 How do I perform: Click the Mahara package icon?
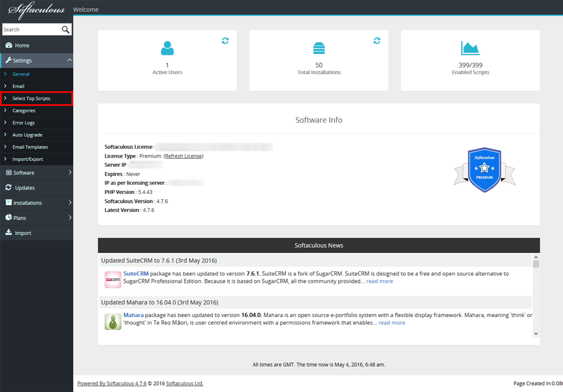[113, 322]
